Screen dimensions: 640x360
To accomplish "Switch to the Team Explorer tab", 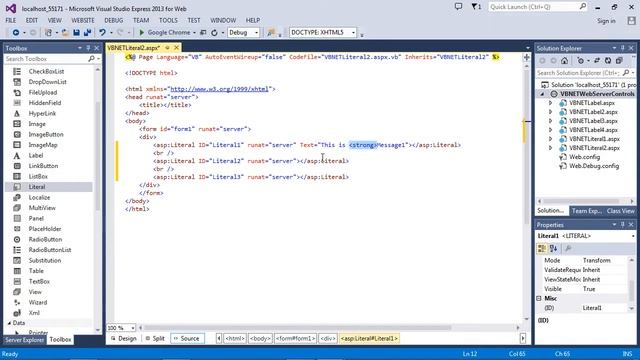I will (587, 211).
